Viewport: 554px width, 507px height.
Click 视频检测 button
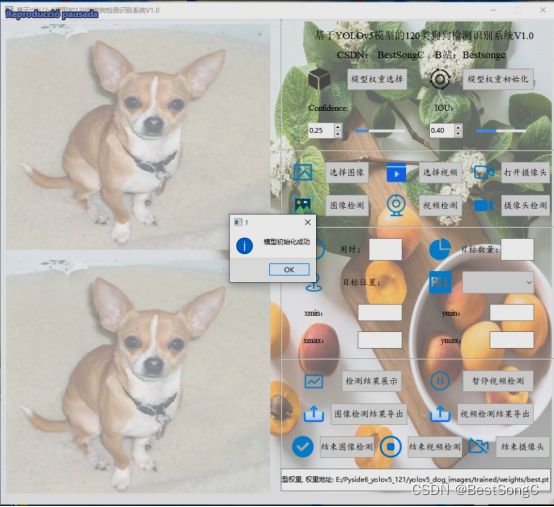pos(440,205)
